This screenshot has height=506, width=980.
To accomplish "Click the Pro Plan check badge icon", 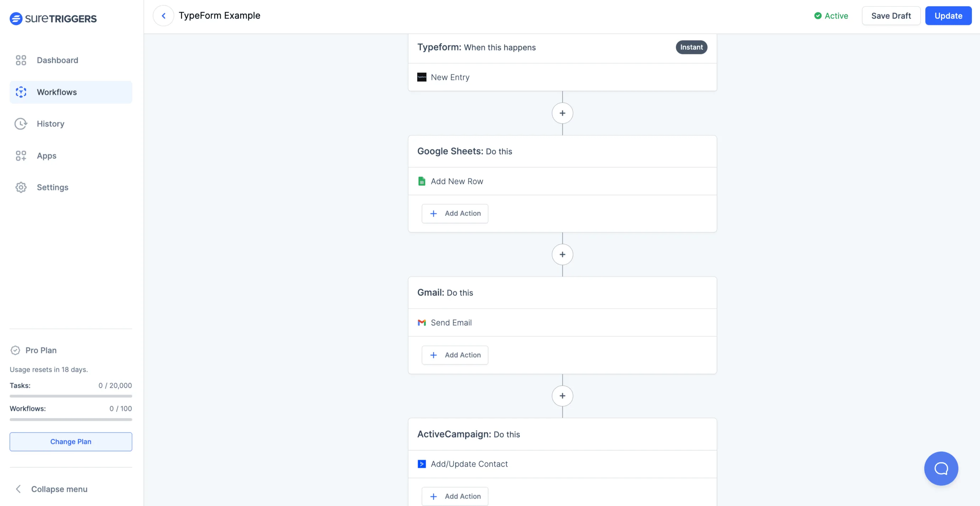I will [x=15, y=350].
